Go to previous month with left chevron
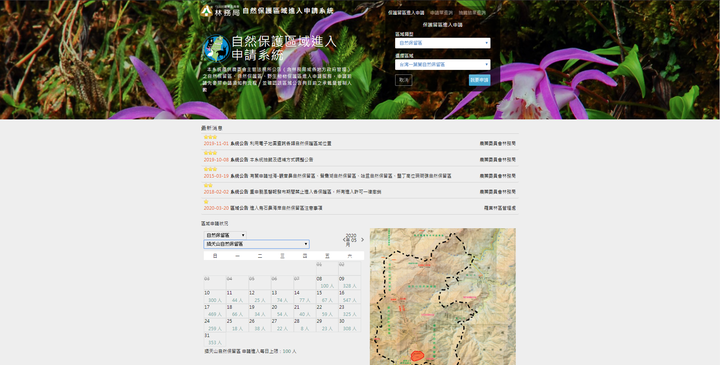Viewport: 720px width, 365px height. coord(344,240)
